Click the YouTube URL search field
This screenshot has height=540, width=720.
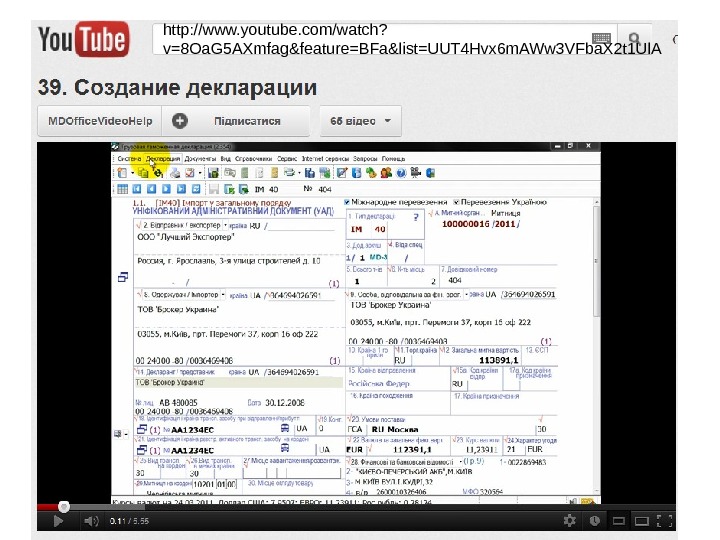[x=386, y=39]
